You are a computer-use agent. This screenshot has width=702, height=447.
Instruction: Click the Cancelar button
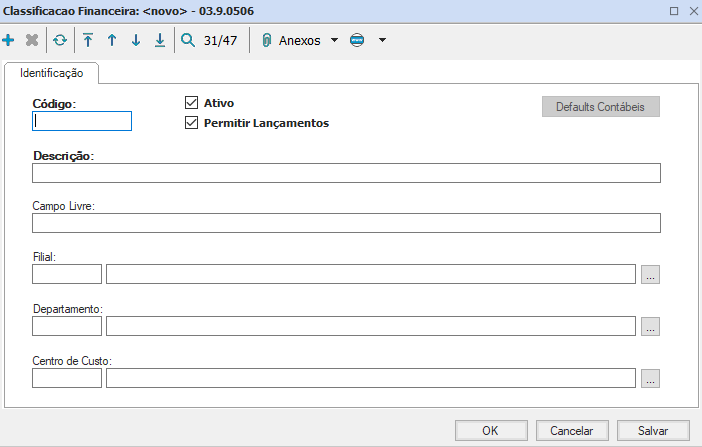(x=572, y=430)
